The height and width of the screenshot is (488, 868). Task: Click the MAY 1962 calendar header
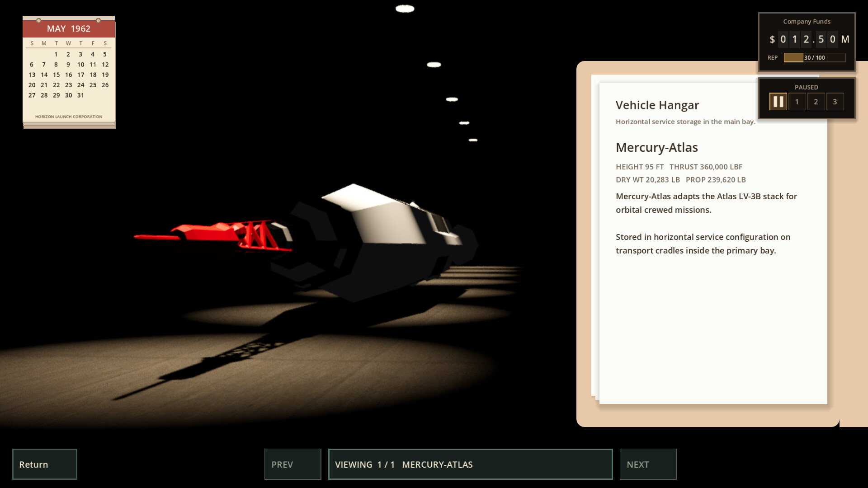tap(69, 28)
